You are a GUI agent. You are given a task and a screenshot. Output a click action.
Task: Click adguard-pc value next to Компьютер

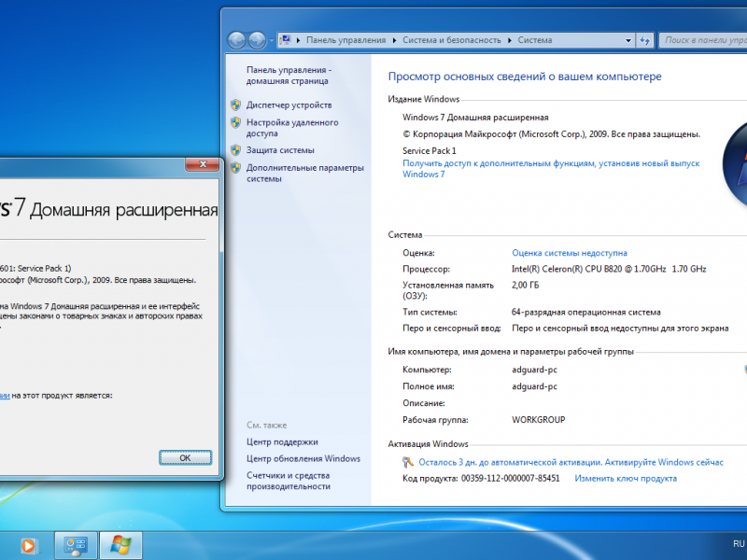tap(534, 370)
